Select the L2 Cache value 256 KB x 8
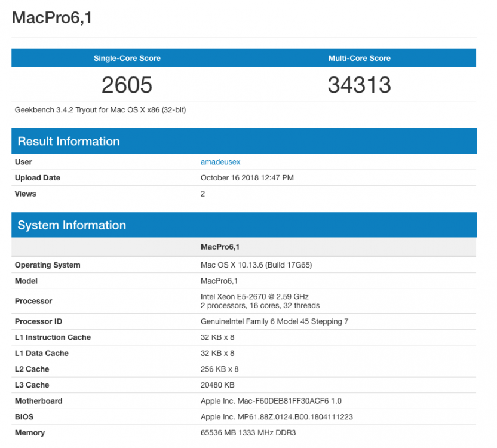 (x=219, y=369)
